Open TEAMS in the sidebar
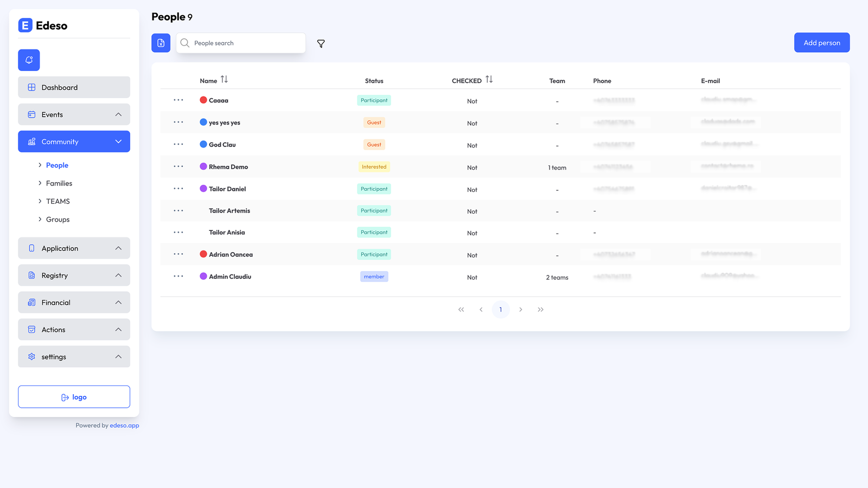Image resolution: width=868 pixels, height=488 pixels. tap(58, 201)
